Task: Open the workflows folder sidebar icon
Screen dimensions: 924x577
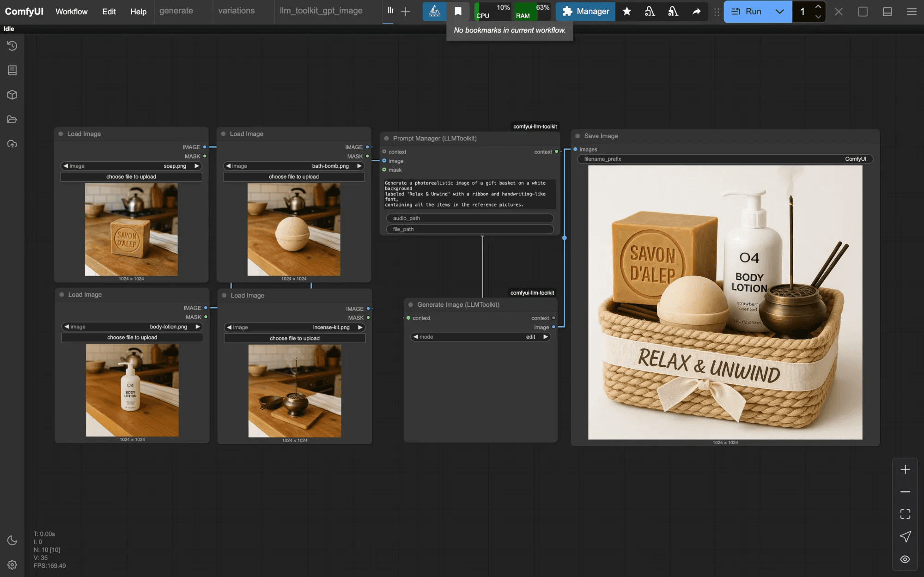Action: point(12,120)
